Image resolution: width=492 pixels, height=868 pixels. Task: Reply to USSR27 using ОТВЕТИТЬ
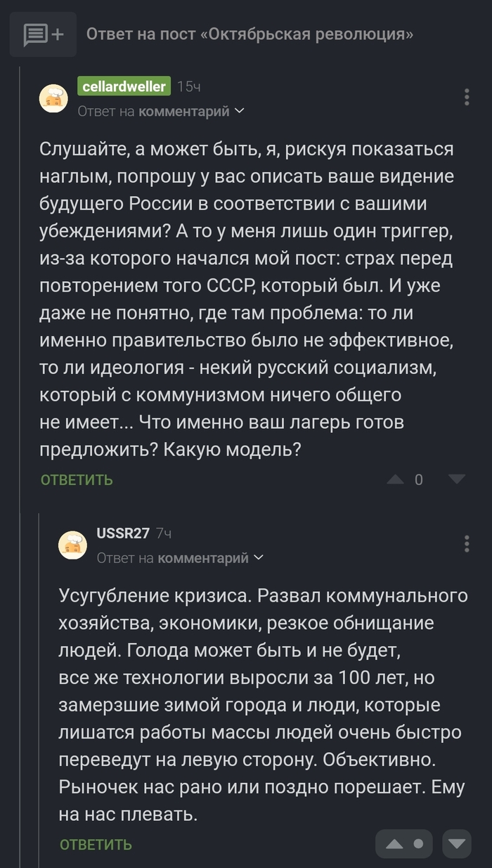pos(96,844)
